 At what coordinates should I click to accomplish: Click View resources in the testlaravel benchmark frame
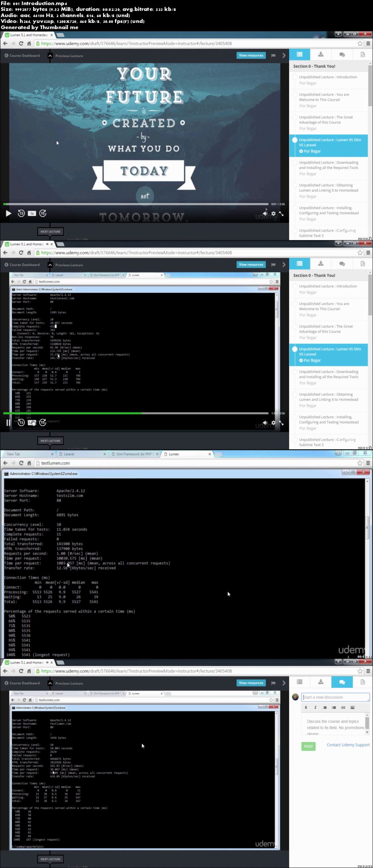pyautogui.click(x=251, y=264)
